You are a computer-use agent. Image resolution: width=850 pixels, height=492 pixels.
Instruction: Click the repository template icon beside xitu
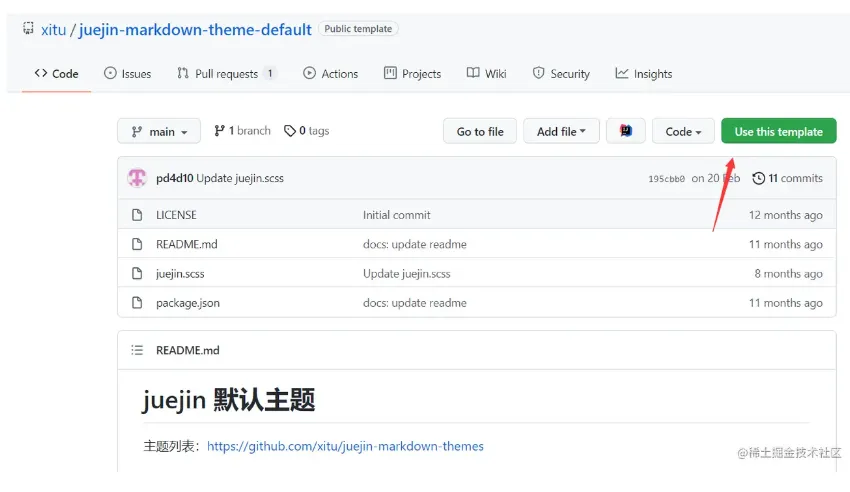pyautogui.click(x=28, y=28)
